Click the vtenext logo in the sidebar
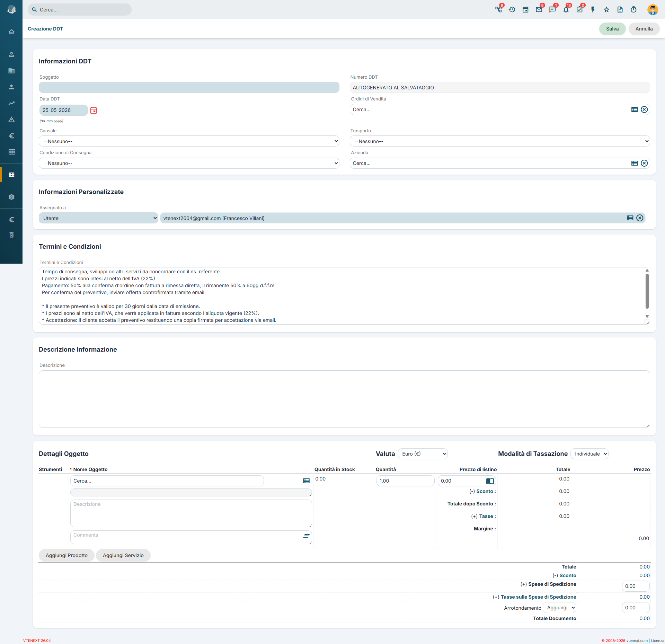665x644 pixels. (11, 10)
